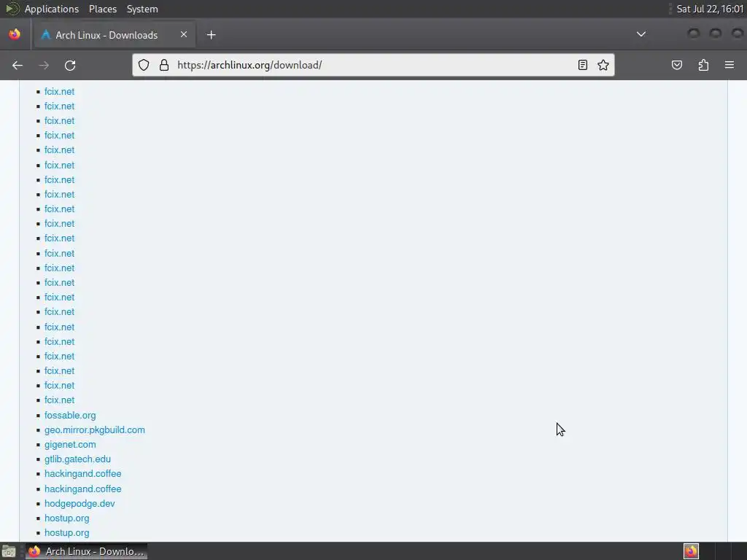
Task: Save the page to Pocket
Action: [x=677, y=65]
